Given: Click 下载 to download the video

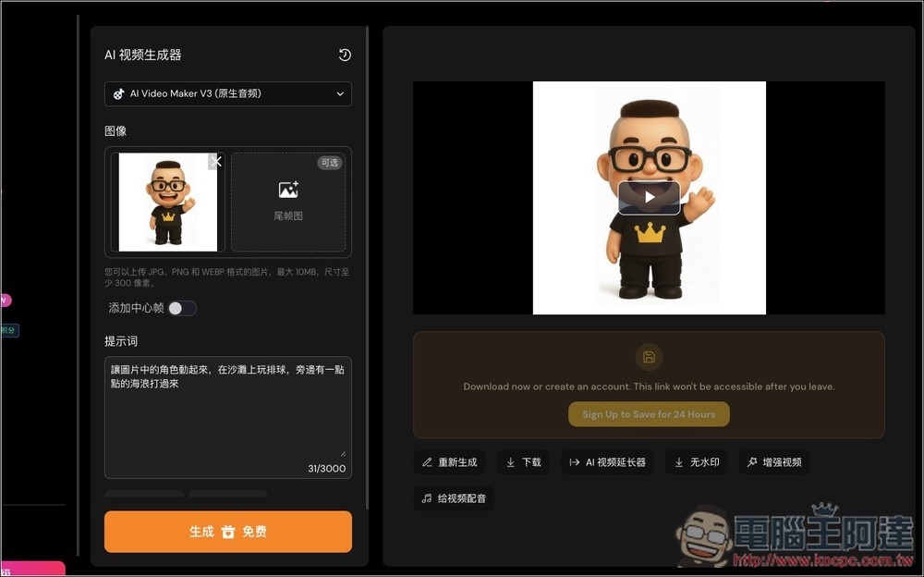Looking at the screenshot, I should 523,461.
